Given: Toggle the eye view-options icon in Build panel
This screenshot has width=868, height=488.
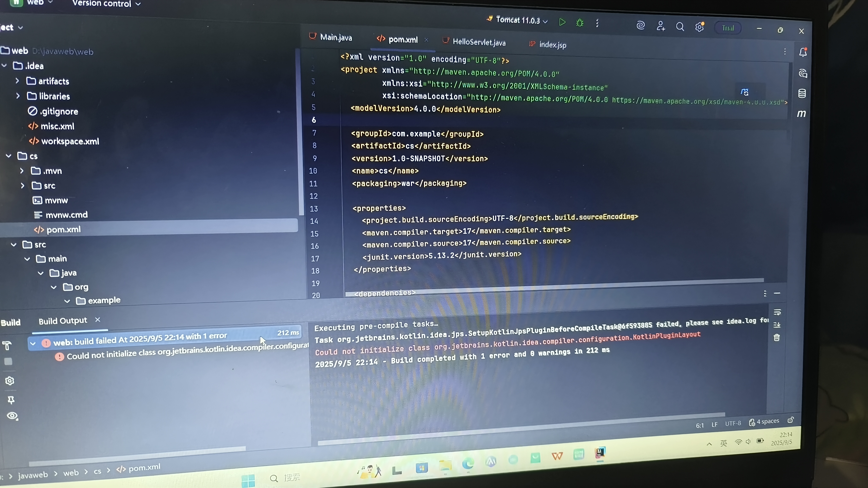Looking at the screenshot, I should point(13,416).
